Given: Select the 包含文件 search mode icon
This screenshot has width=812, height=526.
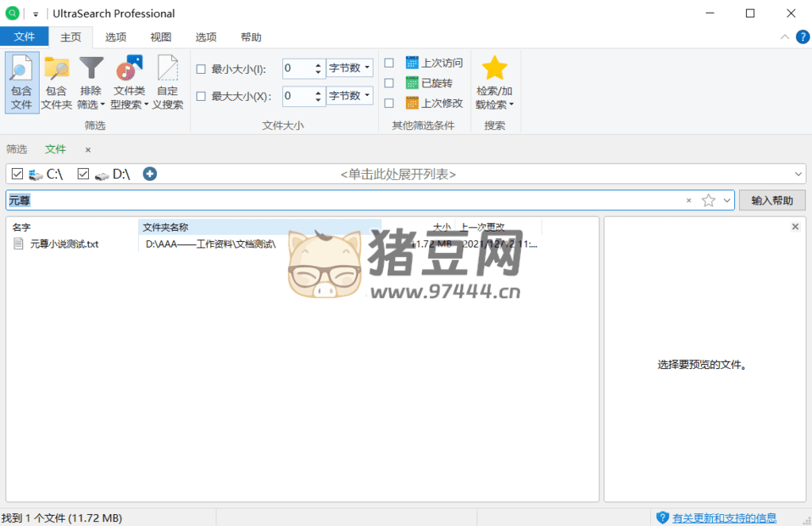Looking at the screenshot, I should pos(21,68).
